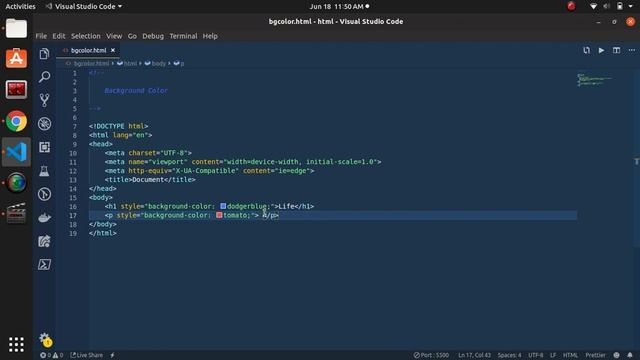Screen dimensions: 640x360
Task: Open the PowerShell view in activity bar
Action: point(44,264)
